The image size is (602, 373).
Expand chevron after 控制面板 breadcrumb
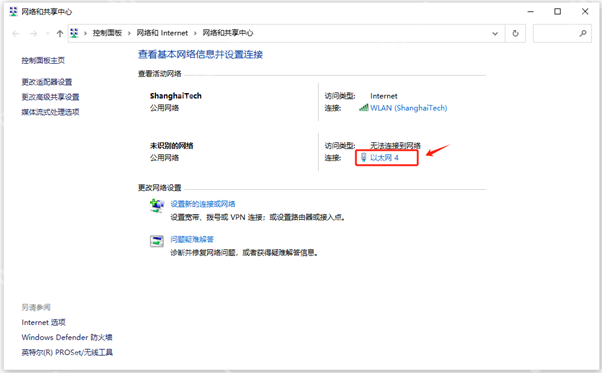(x=129, y=33)
